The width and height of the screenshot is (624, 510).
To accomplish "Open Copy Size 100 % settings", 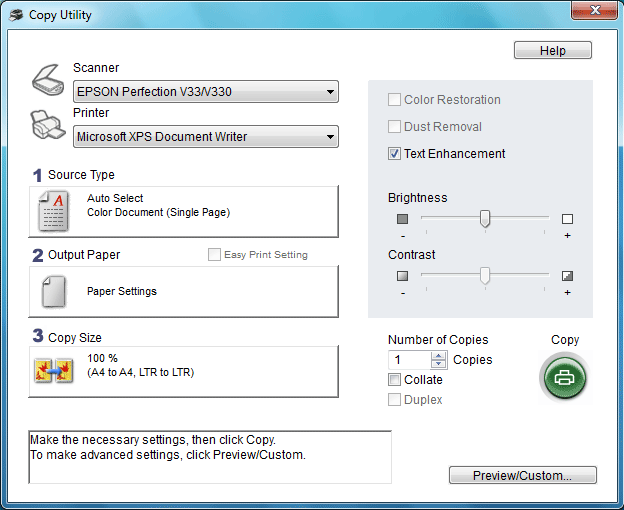I will [183, 372].
